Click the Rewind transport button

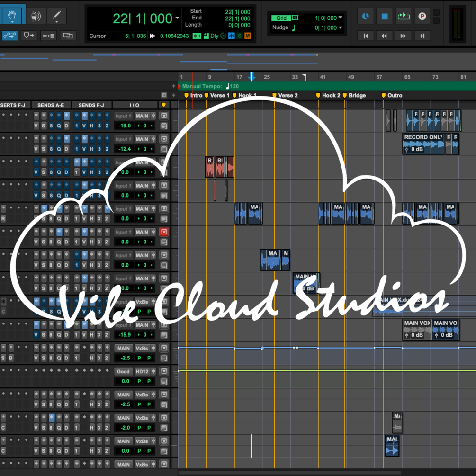click(384, 36)
